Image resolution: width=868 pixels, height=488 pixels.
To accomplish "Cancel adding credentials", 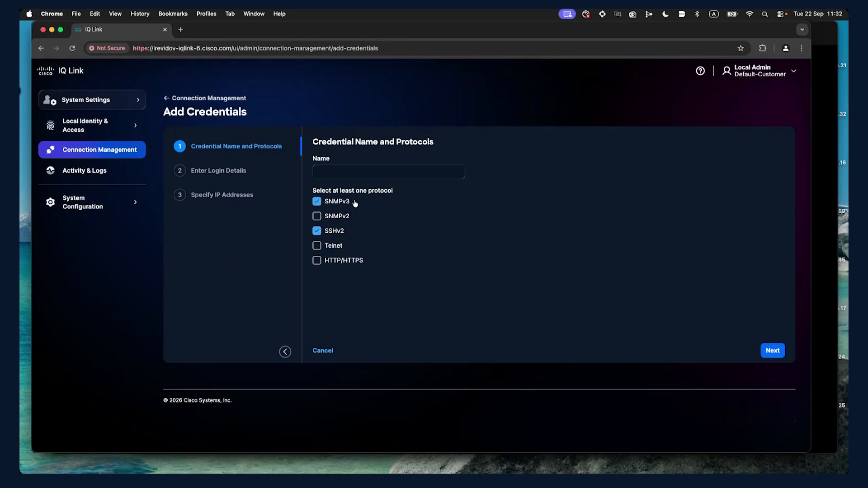I will click(323, 351).
